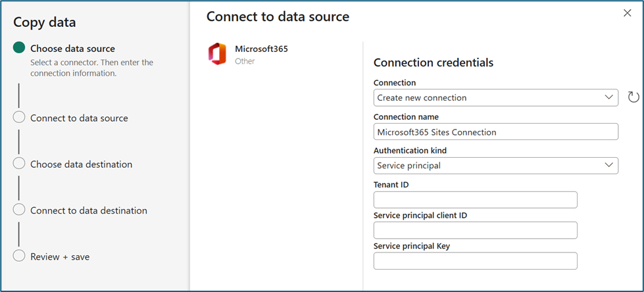The height and width of the screenshot is (292, 644).
Task: Click the Connect to data destination step circle
Action: [19, 209]
